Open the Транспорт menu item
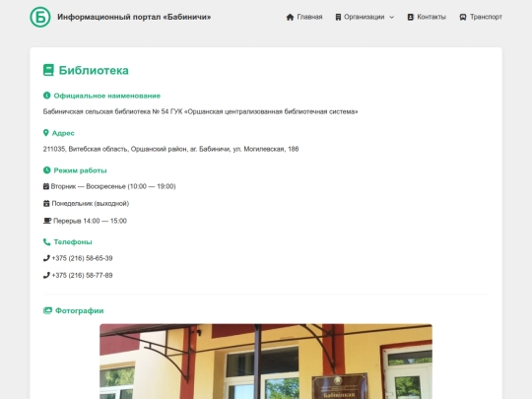Image resolution: width=532 pixels, height=399 pixels. click(486, 17)
